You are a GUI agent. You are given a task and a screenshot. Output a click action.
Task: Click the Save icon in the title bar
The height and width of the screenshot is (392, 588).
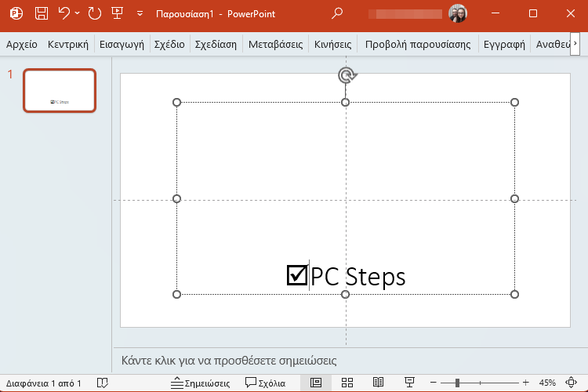point(42,13)
